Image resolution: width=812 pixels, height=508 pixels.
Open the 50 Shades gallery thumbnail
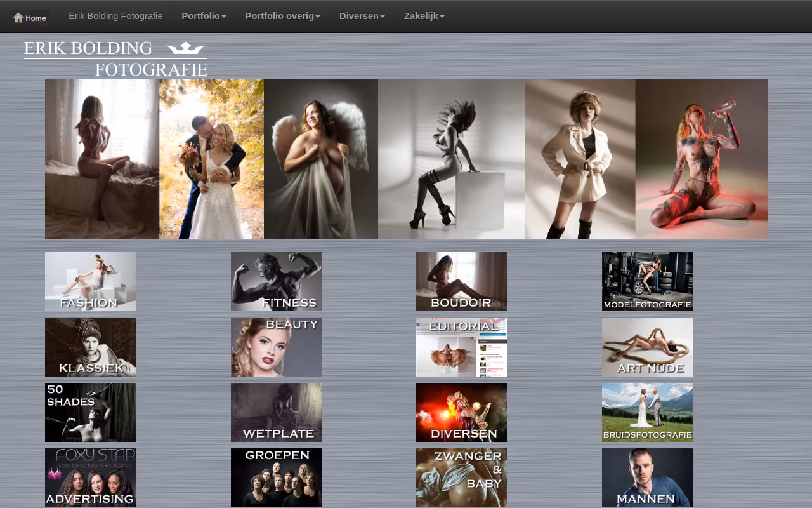[90, 412]
